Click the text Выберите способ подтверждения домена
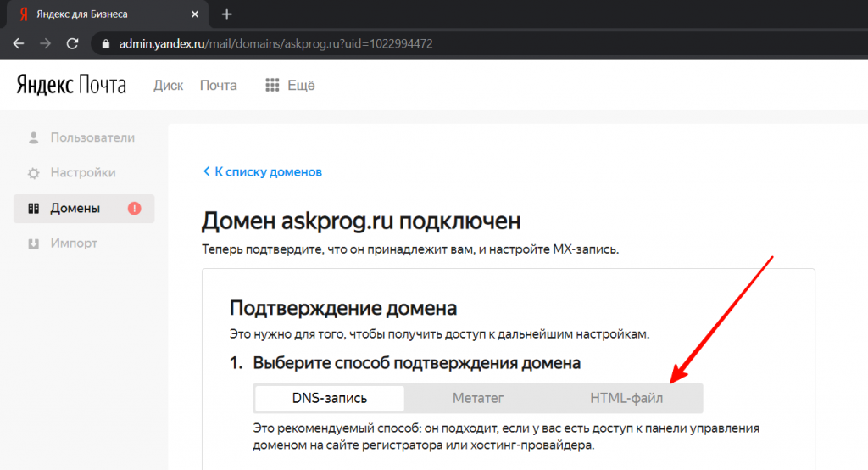 [416, 363]
